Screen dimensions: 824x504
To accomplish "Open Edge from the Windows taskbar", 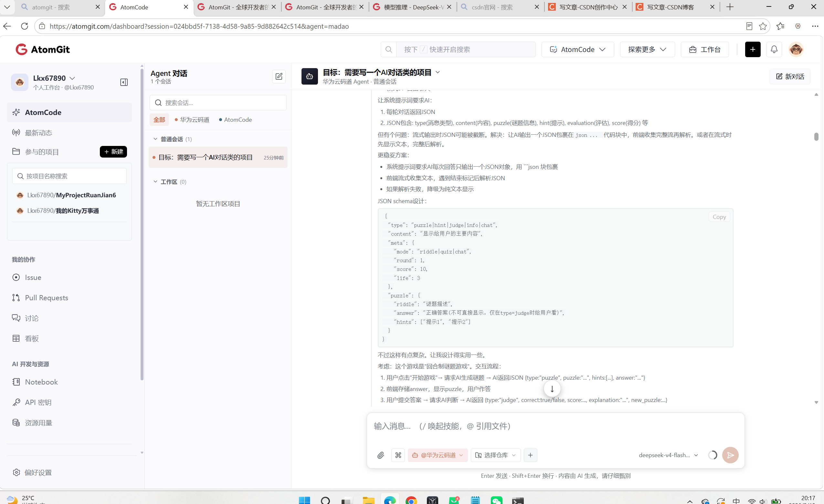I will point(390,500).
